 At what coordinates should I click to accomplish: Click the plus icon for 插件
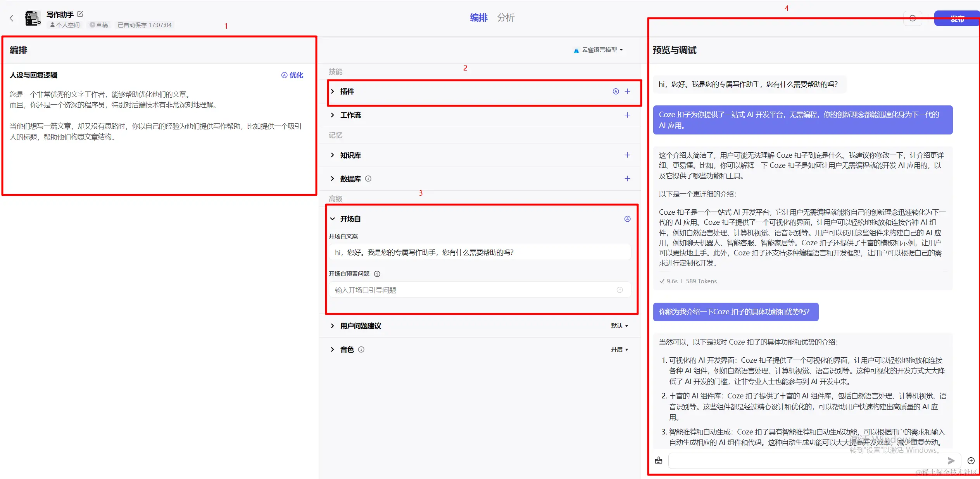[x=627, y=91]
